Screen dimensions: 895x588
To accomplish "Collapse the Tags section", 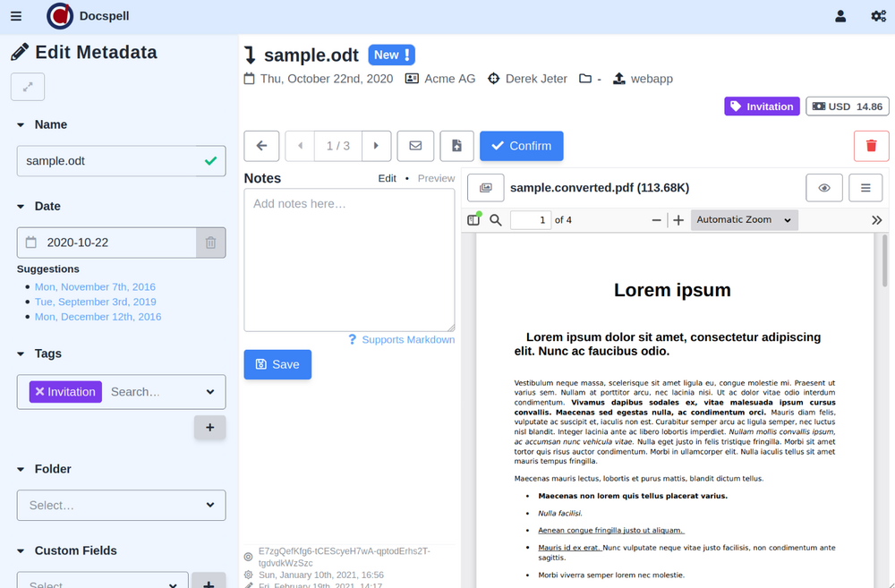I will [x=21, y=354].
